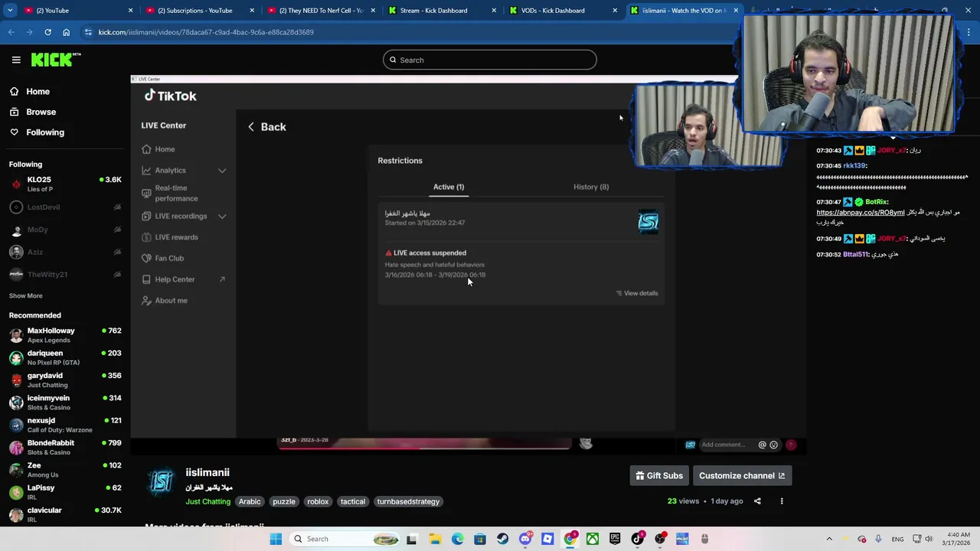Click restriction stream thumbnail avatar
The height and width of the screenshot is (551, 980).
(648, 222)
